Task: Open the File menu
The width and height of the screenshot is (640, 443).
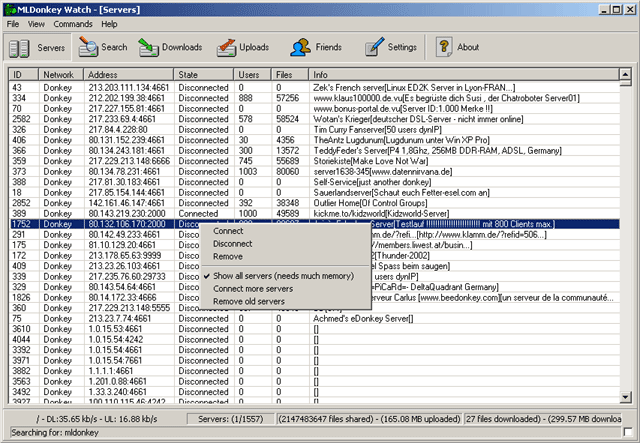Action: 12,23
